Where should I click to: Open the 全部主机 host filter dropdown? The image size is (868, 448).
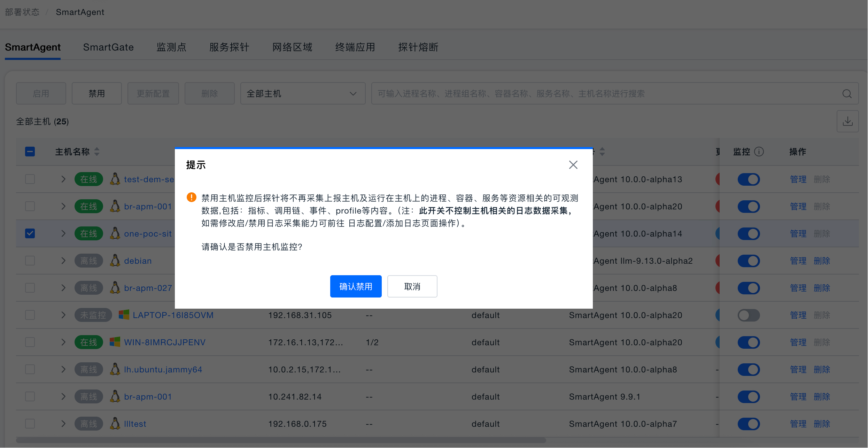pyautogui.click(x=303, y=93)
